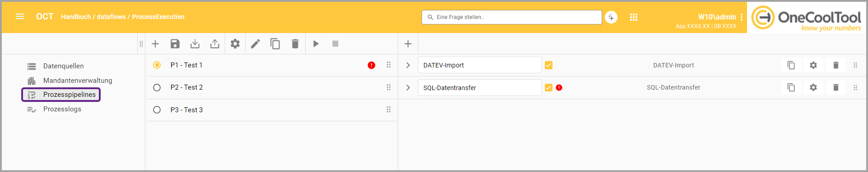
Task: Add a new pipeline with plus icon
Action: click(x=155, y=44)
